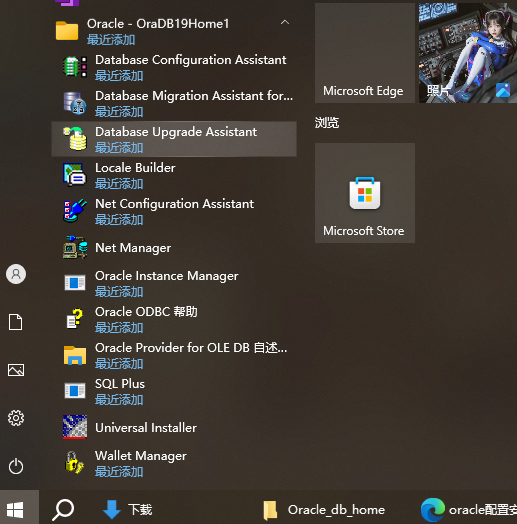The image size is (517, 524).
Task: Open the Photos tile thumbnail
Action: click(468, 53)
